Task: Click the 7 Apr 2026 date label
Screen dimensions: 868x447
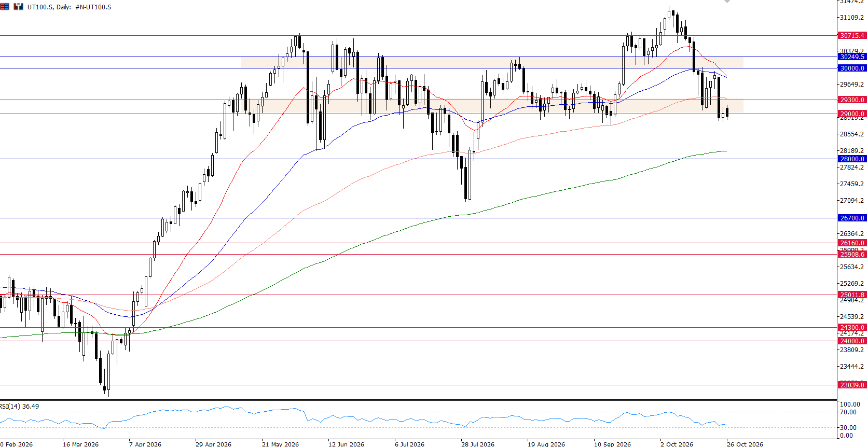Action: (145, 444)
